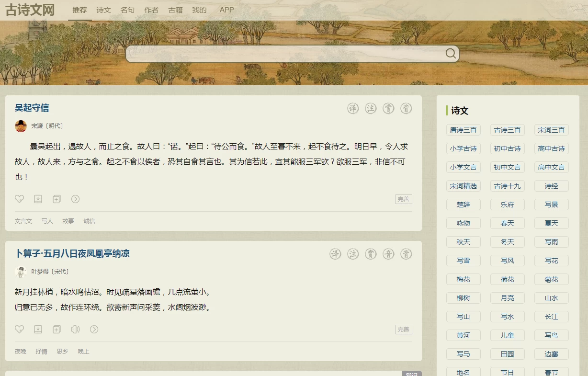Open the appreciation (赏) icon for 卜算子
The width and height of the screenshot is (588, 376).
(x=370, y=254)
